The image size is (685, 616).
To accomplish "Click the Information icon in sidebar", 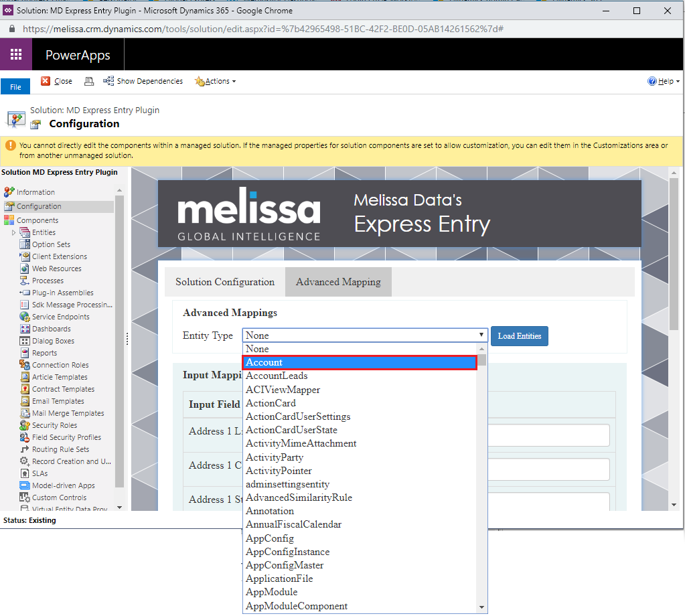I will click(x=9, y=191).
